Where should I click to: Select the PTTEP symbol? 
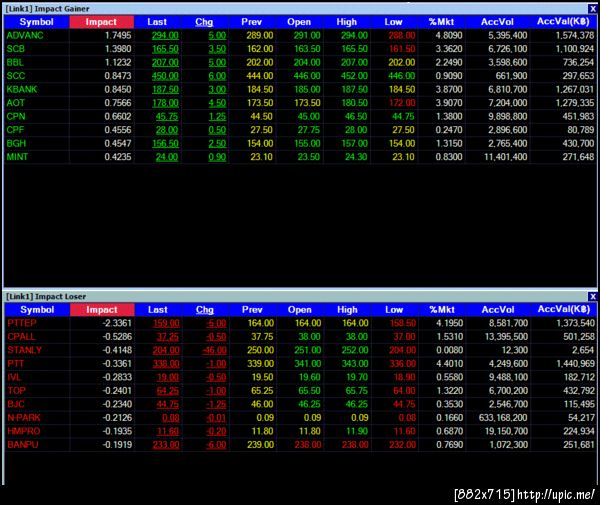[x=22, y=323]
